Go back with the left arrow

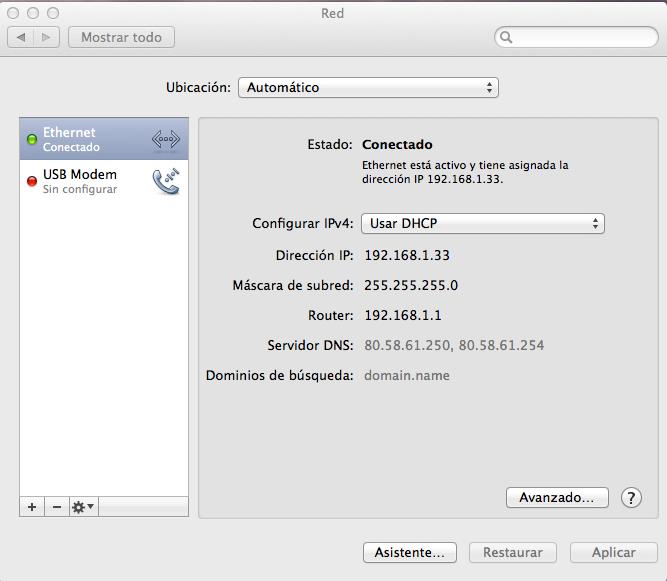[x=21, y=37]
